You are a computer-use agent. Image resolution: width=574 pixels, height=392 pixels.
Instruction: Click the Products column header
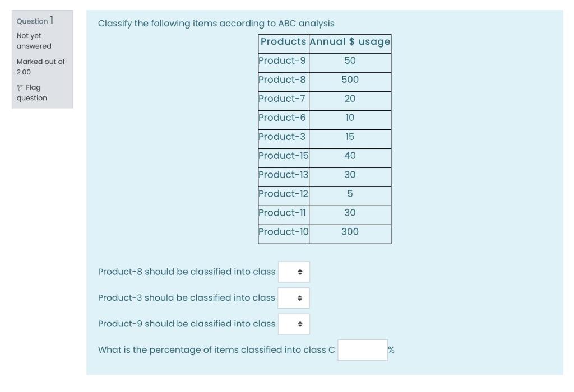click(283, 40)
